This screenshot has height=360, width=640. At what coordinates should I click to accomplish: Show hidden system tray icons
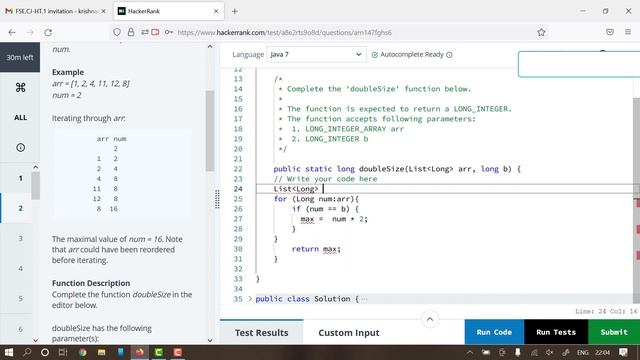click(470, 352)
